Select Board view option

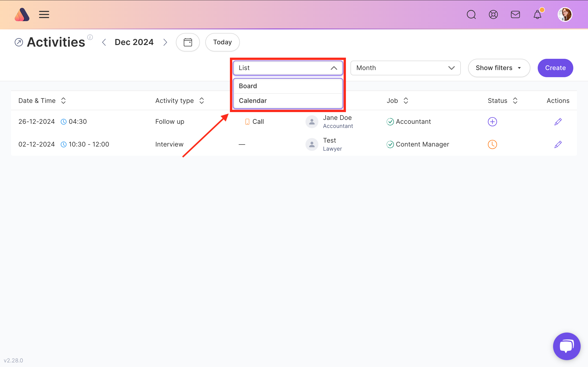(x=288, y=86)
